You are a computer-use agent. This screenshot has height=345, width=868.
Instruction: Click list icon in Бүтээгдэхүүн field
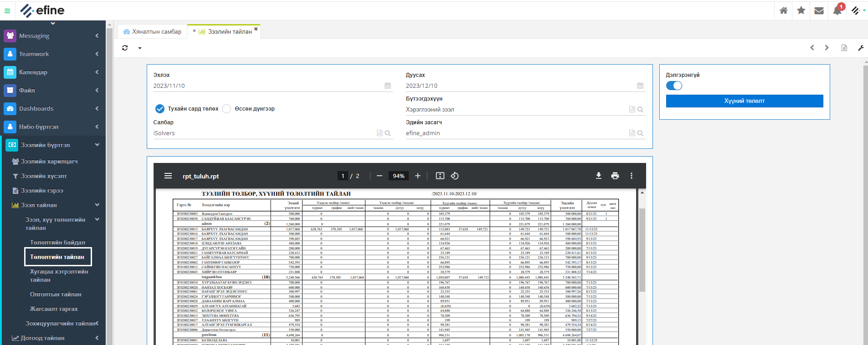(632, 110)
